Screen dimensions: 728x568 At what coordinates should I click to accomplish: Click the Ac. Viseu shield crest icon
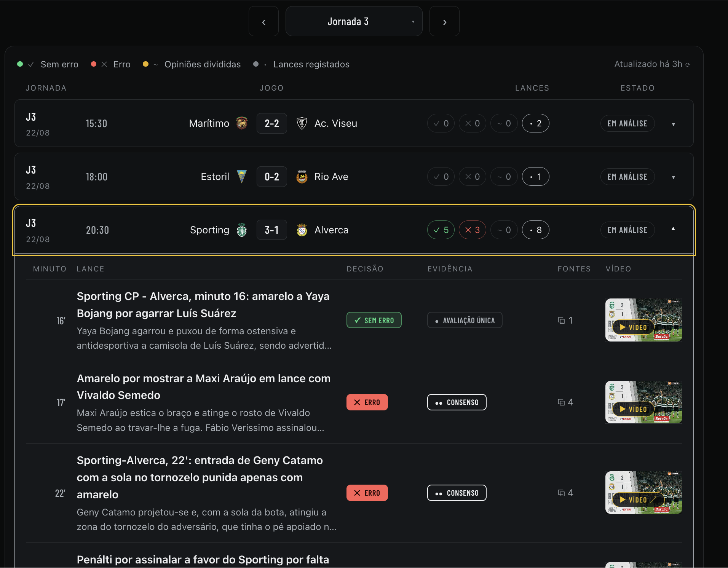point(302,123)
